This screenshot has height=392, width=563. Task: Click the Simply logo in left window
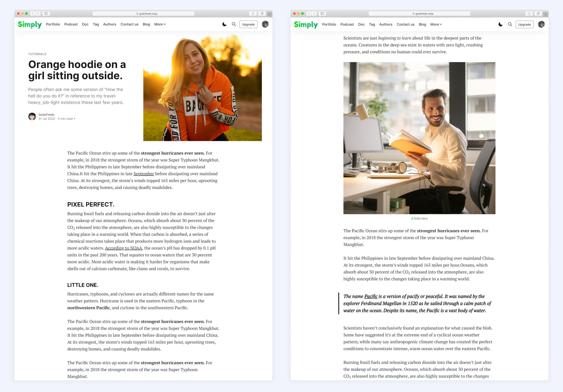coord(30,24)
